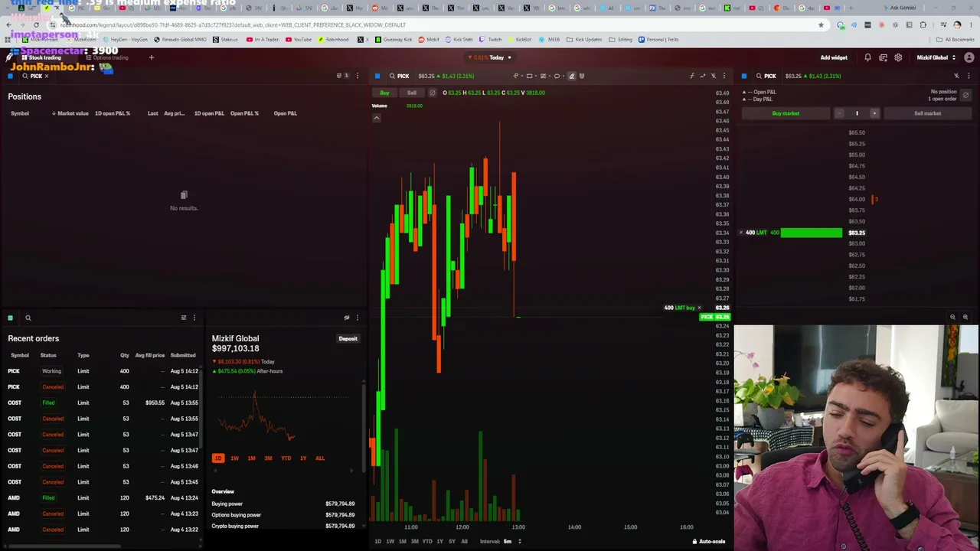Screen dimensions: 980x551
Task: Select the 1W chart range
Action: pyautogui.click(x=390, y=542)
